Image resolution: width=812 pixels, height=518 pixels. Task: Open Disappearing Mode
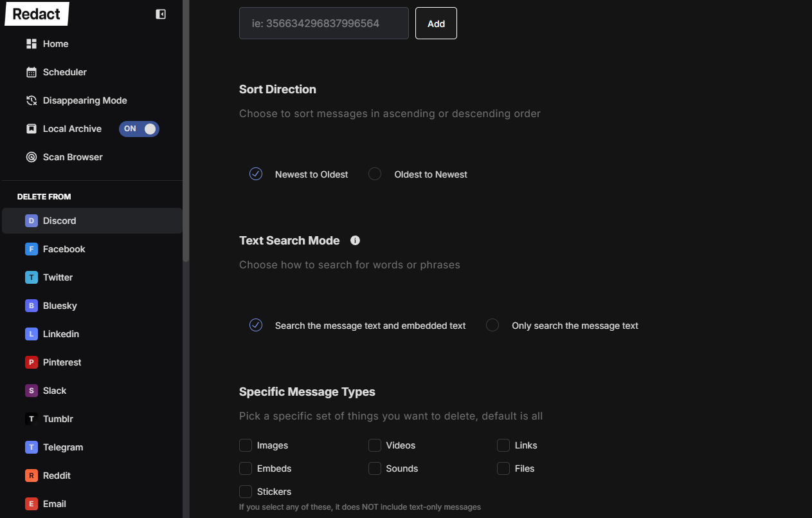coord(85,100)
